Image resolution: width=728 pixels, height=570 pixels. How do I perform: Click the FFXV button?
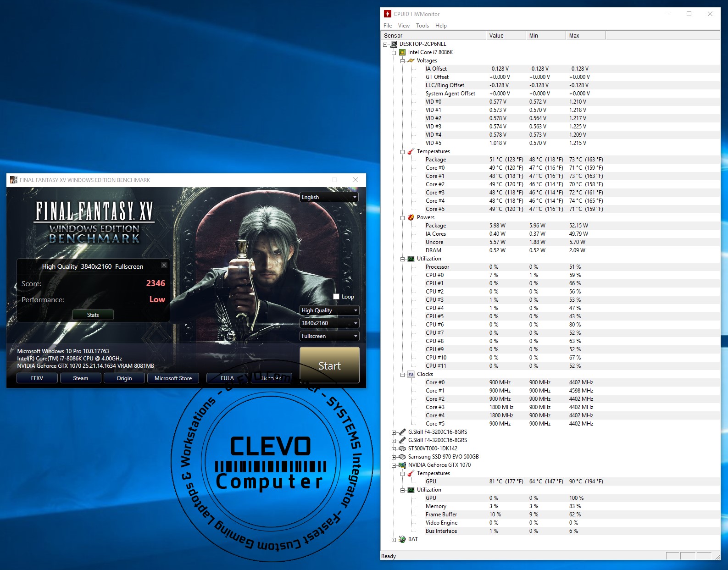37,378
